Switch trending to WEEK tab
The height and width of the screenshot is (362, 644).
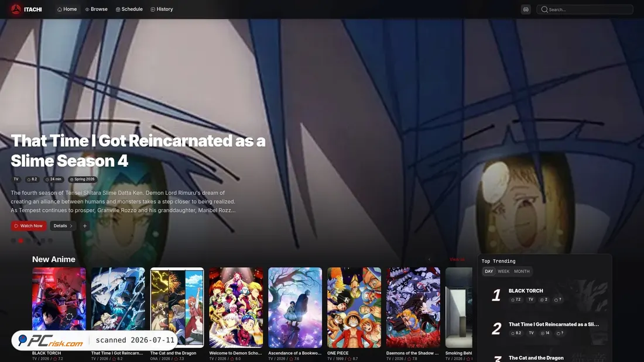tap(503, 271)
